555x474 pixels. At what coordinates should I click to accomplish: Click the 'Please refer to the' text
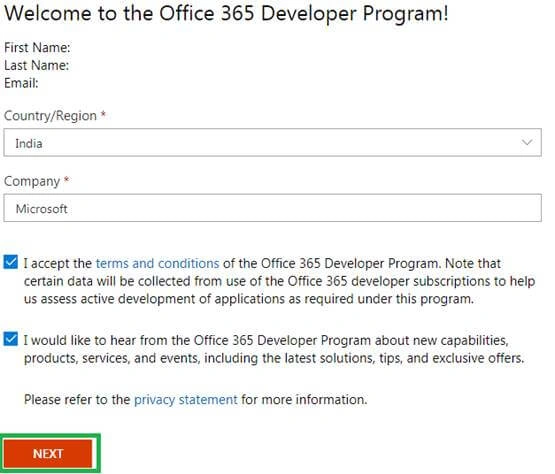(x=77, y=400)
